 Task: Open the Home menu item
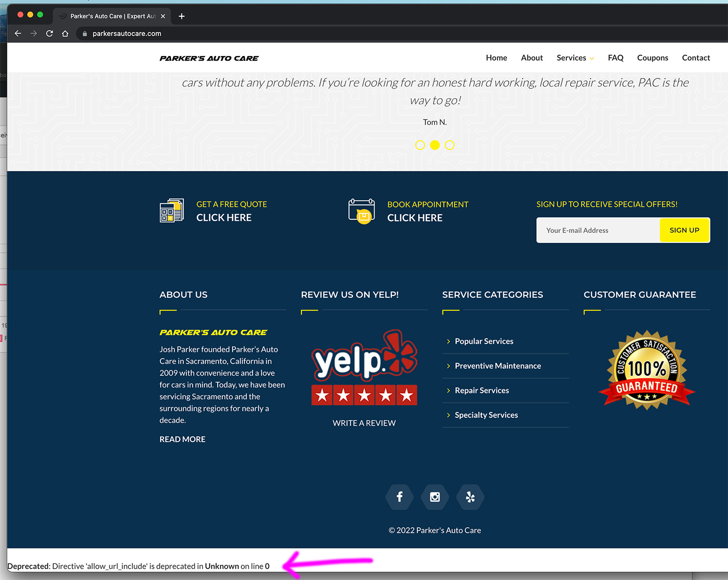click(x=496, y=58)
